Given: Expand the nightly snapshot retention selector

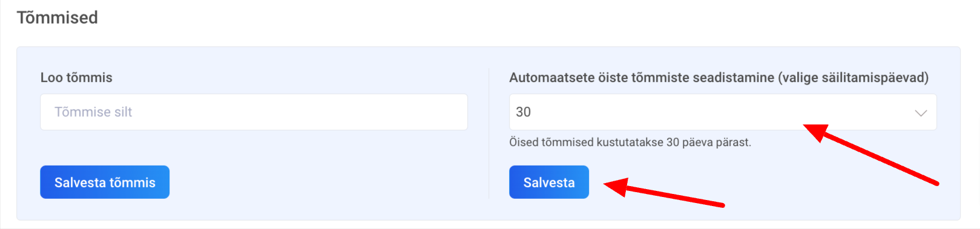Looking at the screenshot, I should tap(723, 112).
